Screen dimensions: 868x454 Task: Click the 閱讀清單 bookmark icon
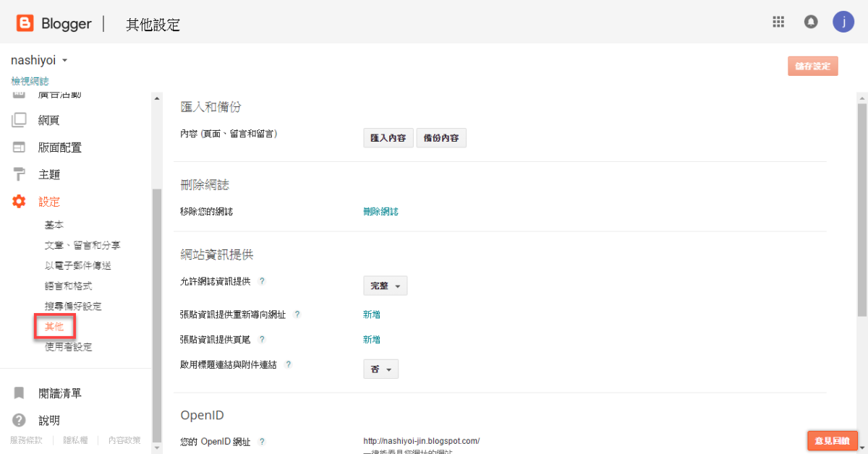coord(20,393)
